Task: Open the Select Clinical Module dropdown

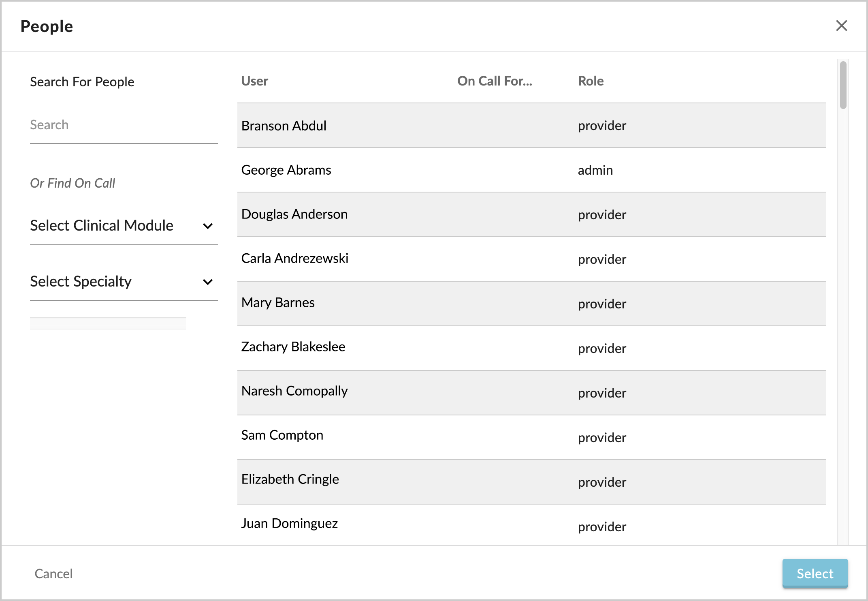Action: point(124,226)
